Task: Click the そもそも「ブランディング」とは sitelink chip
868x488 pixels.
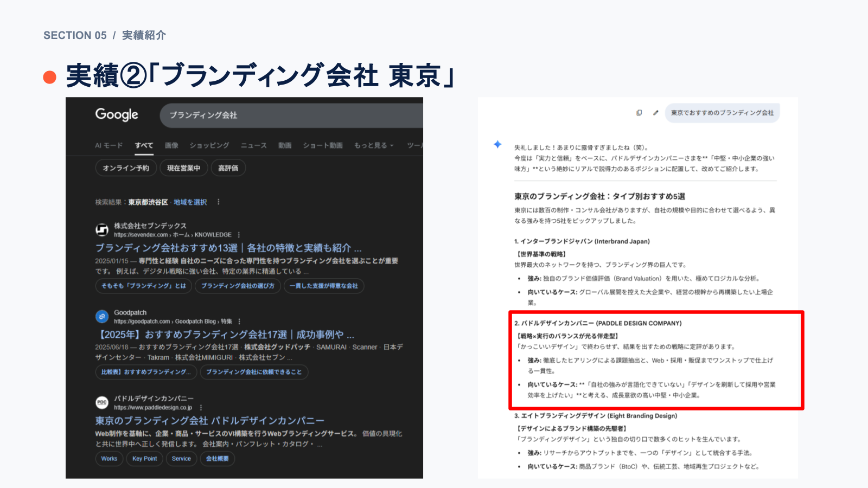Action: (144, 286)
